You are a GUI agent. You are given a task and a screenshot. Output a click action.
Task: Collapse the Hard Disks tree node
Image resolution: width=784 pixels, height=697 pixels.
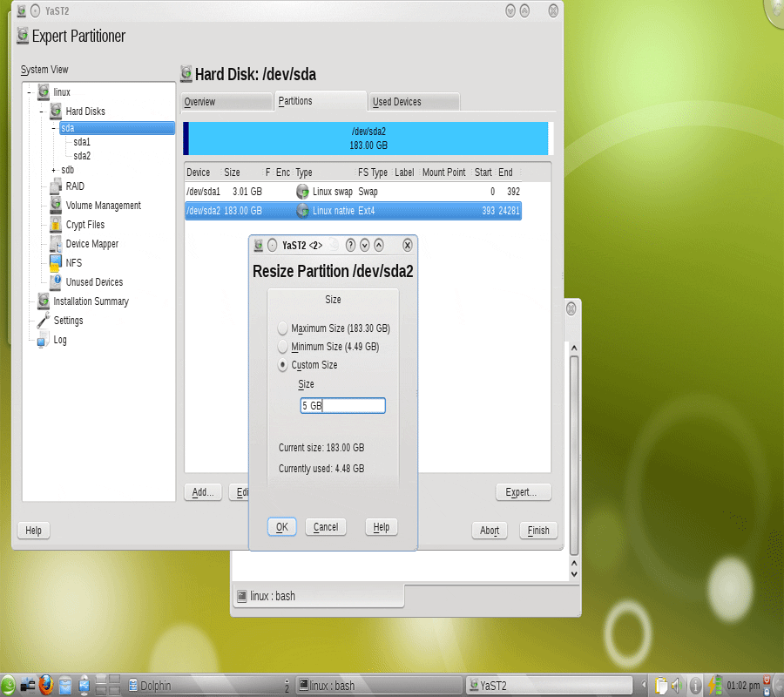tap(42, 111)
